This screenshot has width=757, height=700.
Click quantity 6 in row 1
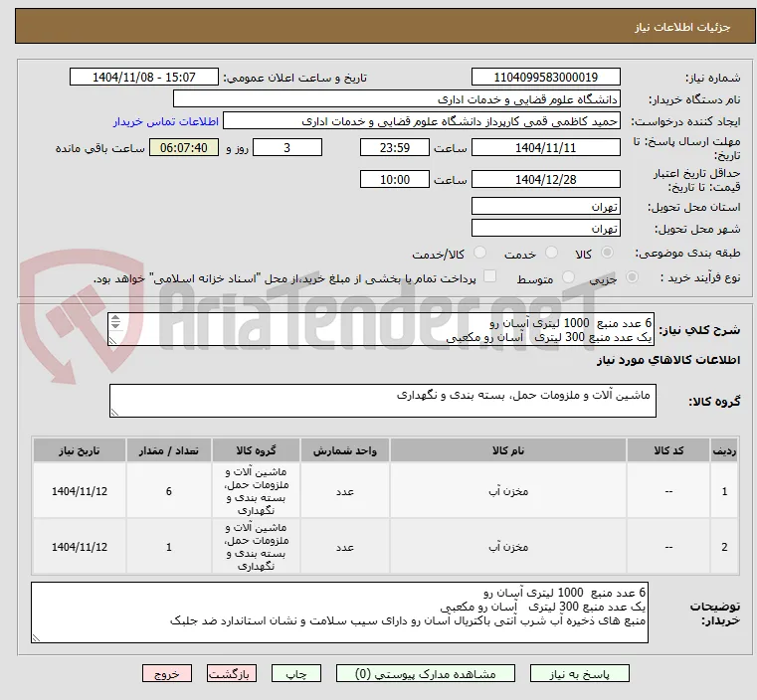point(168,491)
